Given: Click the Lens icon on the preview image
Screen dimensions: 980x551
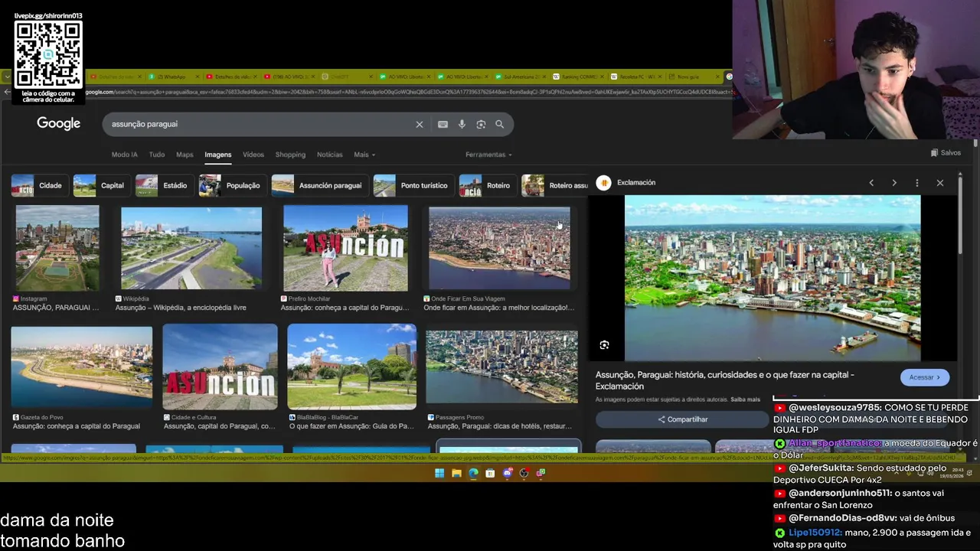Looking at the screenshot, I should (x=604, y=345).
